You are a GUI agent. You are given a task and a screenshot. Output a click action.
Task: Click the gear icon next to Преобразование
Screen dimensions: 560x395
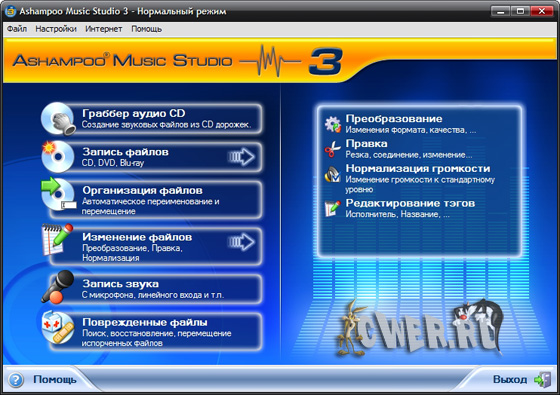tap(332, 124)
